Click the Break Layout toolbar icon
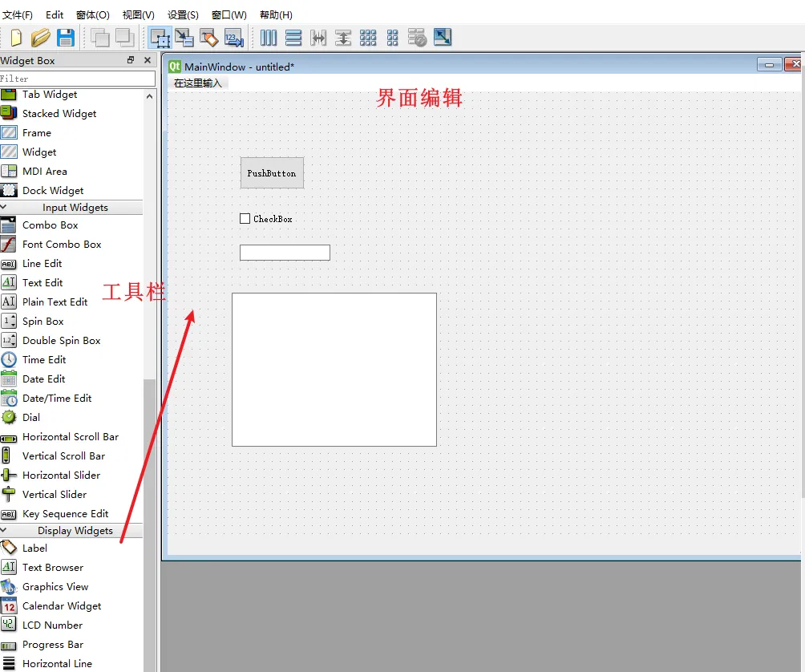 418,38
